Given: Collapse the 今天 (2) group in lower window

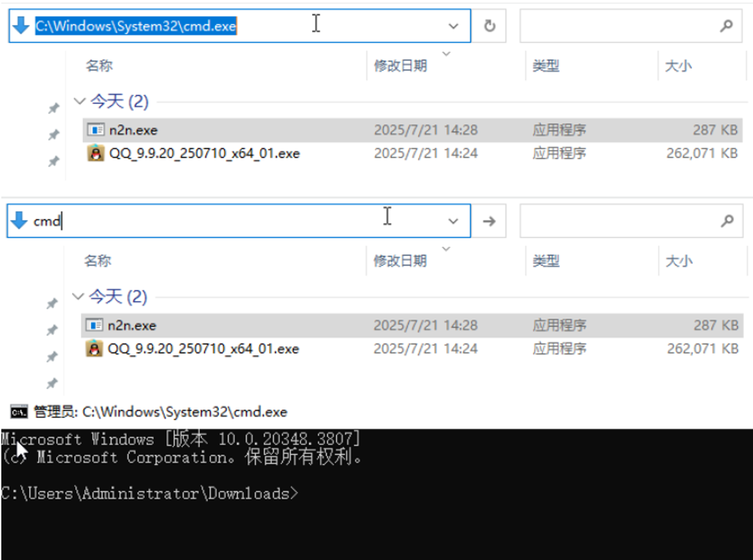Looking at the screenshot, I should coord(78,296).
